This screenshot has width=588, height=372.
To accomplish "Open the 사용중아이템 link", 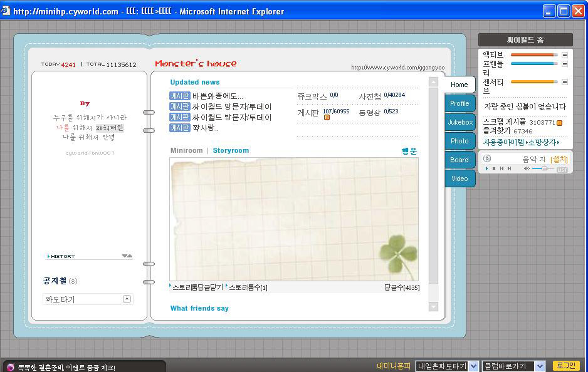I will [x=503, y=142].
